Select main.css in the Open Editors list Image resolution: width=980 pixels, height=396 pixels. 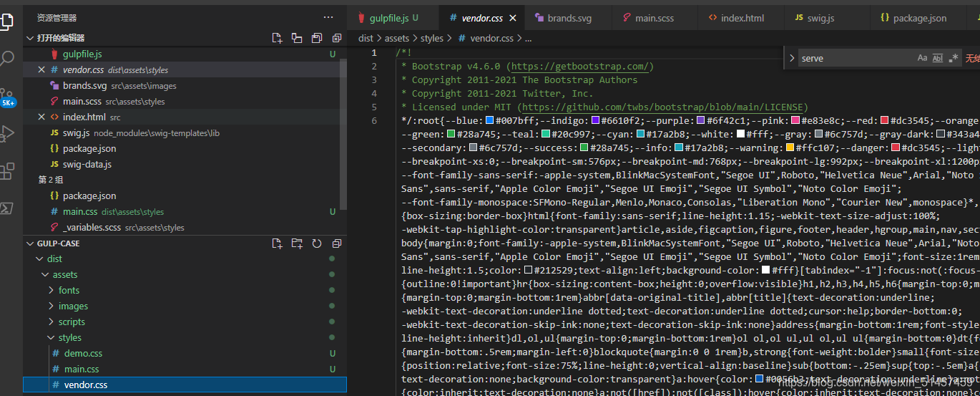[x=79, y=211]
